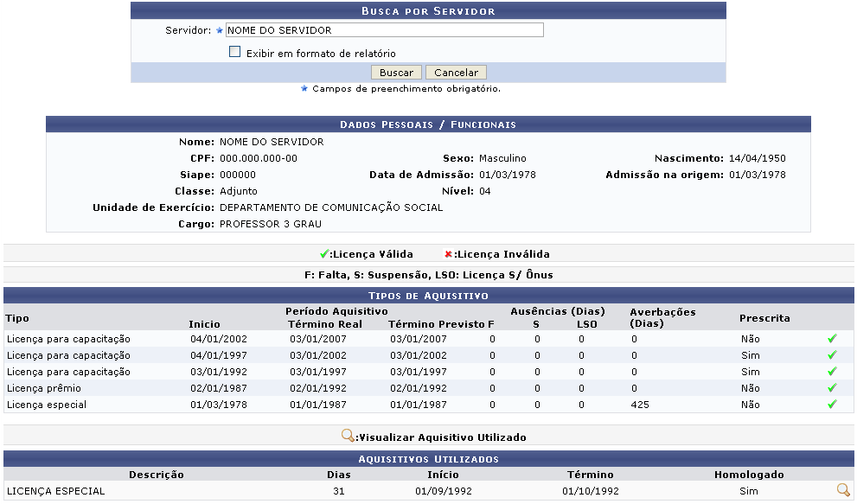Click the Homologado column header
The image size is (857, 504).
(748, 475)
